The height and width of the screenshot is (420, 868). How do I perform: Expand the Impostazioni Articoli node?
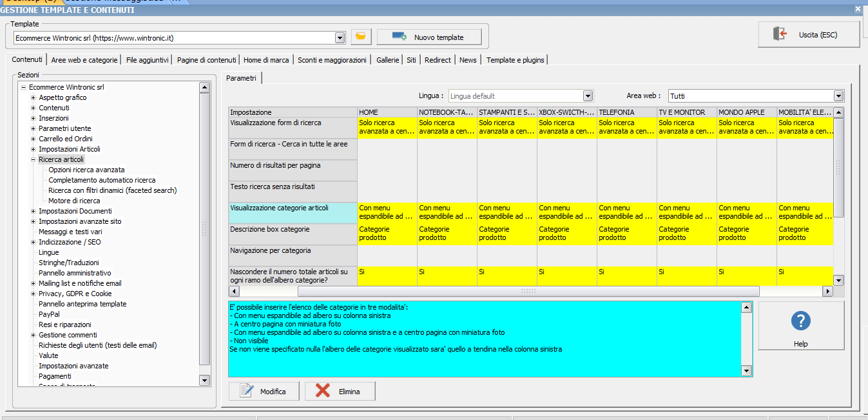[x=34, y=149]
